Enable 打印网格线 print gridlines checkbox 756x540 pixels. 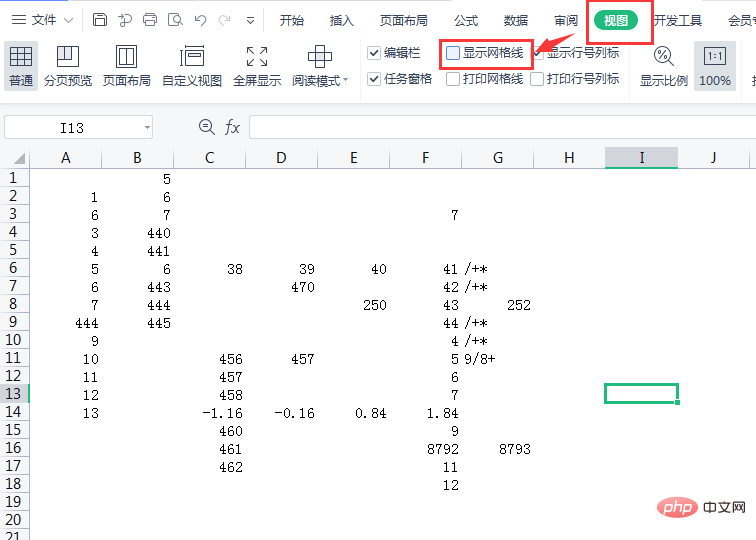click(x=453, y=79)
